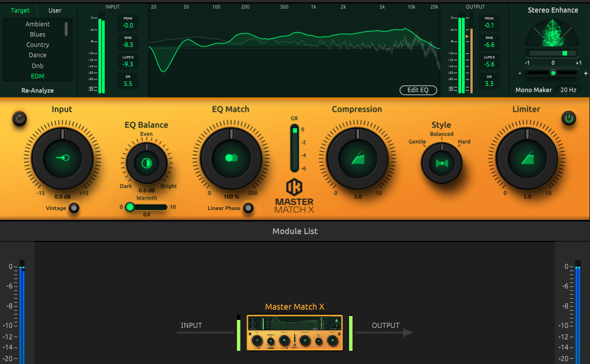The height and width of the screenshot is (364, 590).
Task: Click the right blue host level meter
Action: click(577, 312)
